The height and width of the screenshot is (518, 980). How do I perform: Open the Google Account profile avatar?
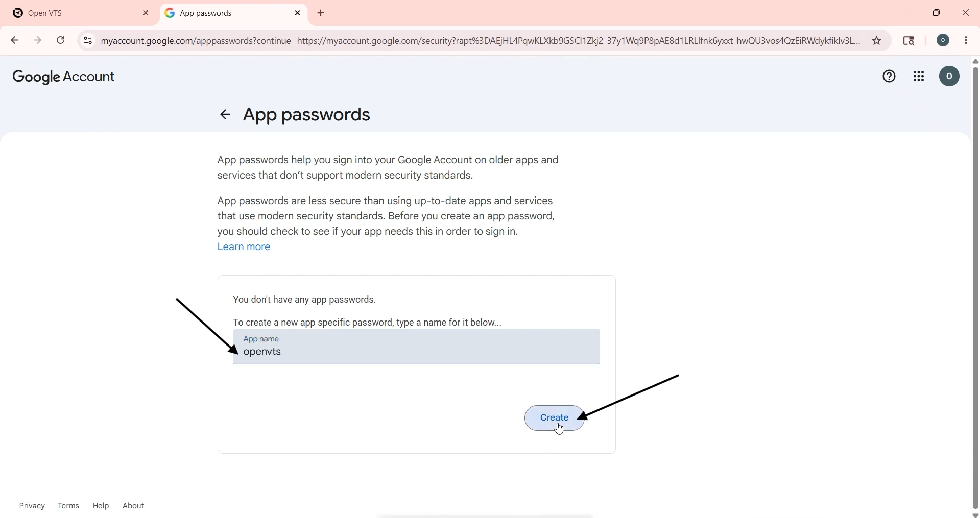[950, 77]
